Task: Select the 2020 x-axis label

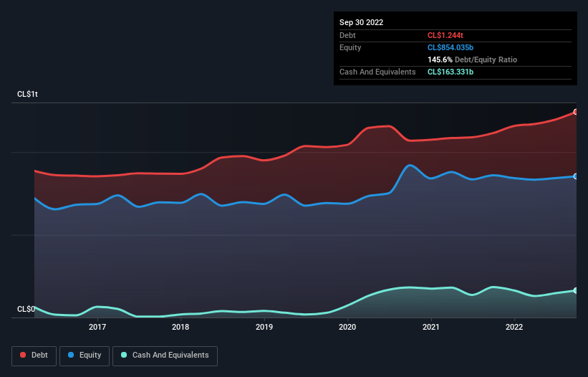Action: [x=347, y=327]
